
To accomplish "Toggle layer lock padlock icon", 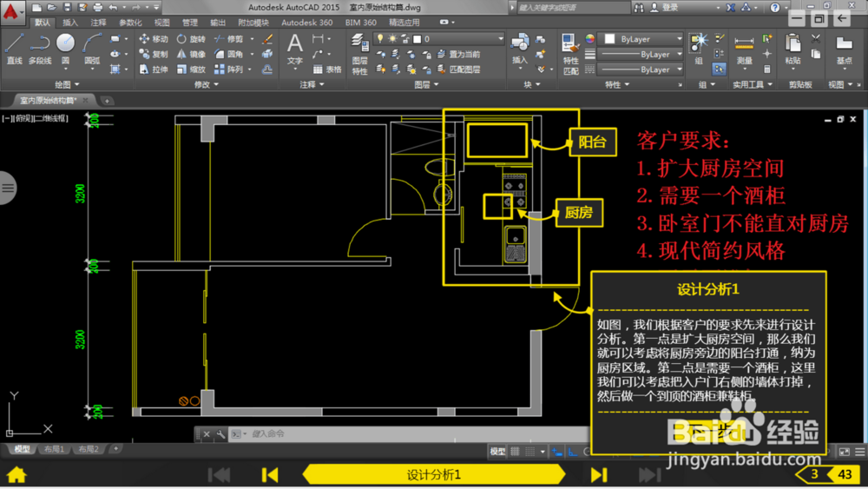I will tap(405, 38).
